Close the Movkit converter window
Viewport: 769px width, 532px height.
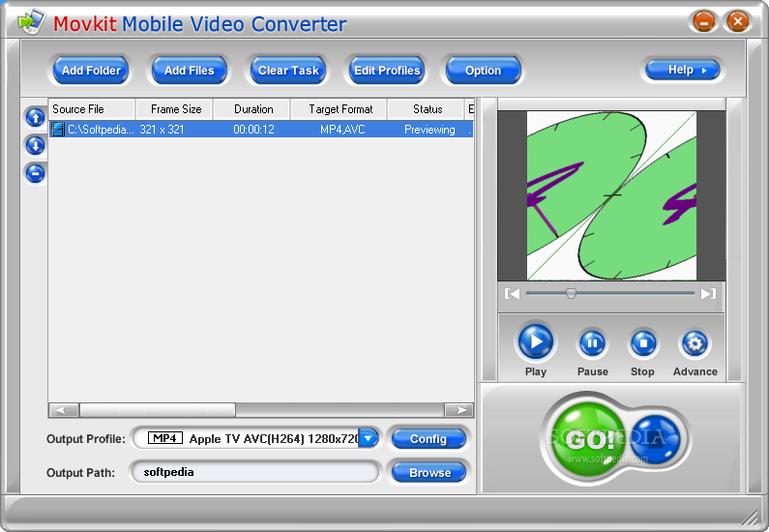pyautogui.click(x=737, y=21)
